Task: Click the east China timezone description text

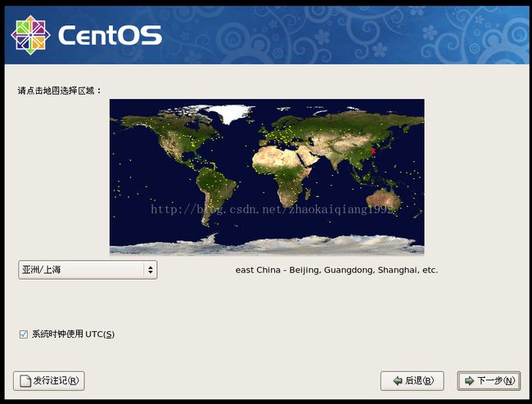Action: [x=336, y=269]
